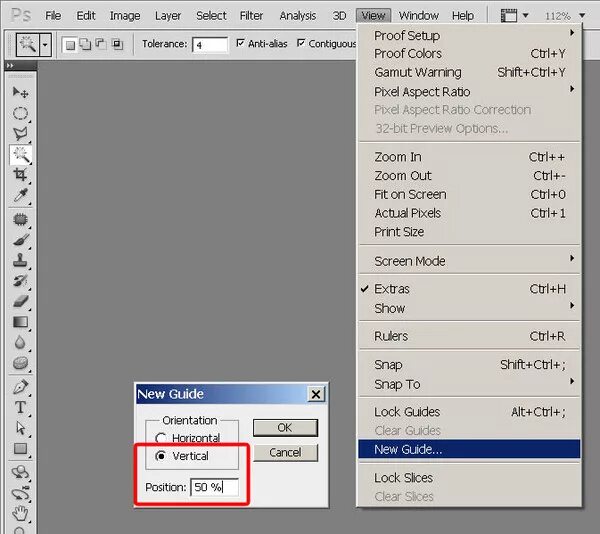Image resolution: width=600 pixels, height=534 pixels.
Task: Select Horizontal orientation radio button
Action: point(161,438)
